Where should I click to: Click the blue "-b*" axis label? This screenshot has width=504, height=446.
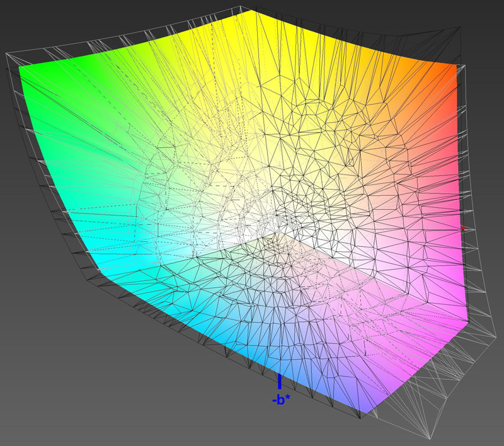(x=281, y=399)
